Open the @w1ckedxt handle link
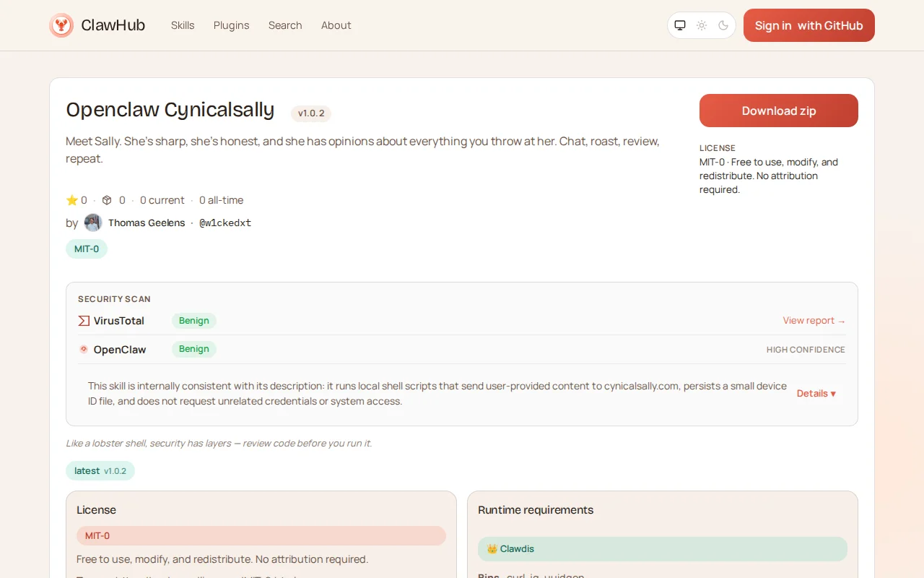Screen dimensions: 924x578 click(x=225, y=223)
